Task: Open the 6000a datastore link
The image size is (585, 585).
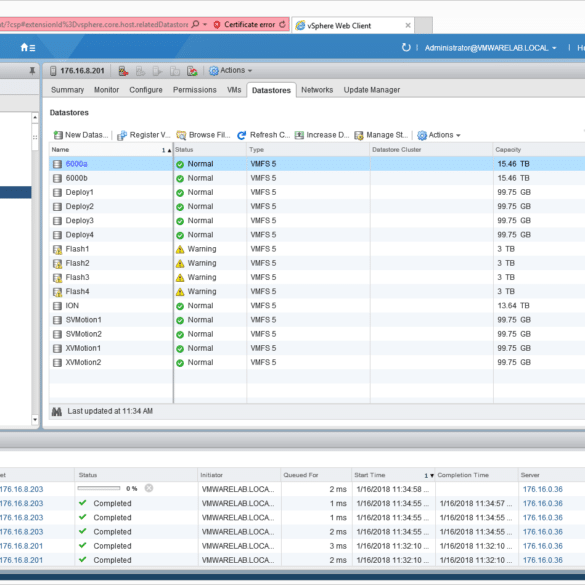Action: click(x=76, y=164)
